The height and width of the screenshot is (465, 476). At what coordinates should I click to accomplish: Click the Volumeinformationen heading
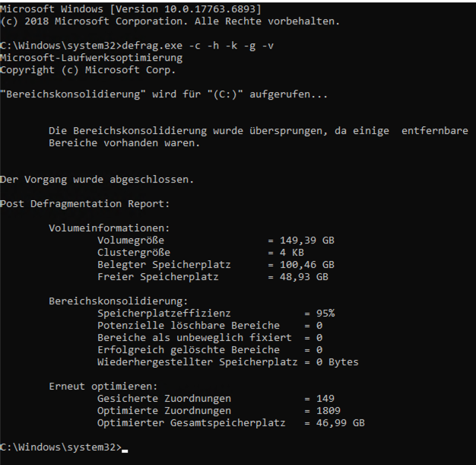click(x=109, y=228)
